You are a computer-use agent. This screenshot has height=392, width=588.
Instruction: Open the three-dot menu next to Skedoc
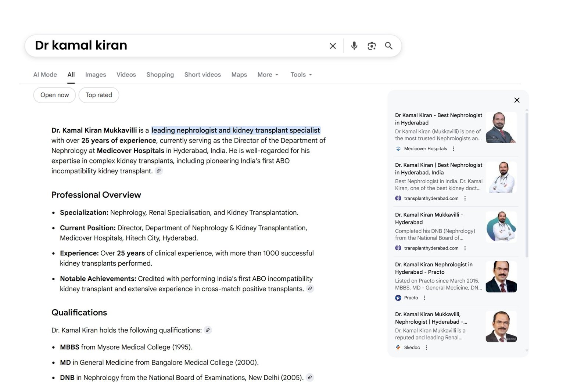point(426,347)
